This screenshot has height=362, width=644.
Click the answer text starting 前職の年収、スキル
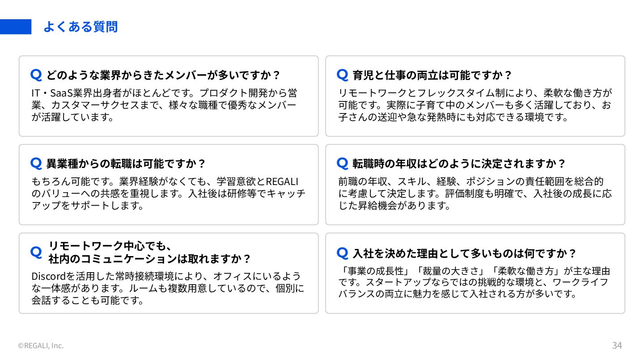click(x=475, y=194)
